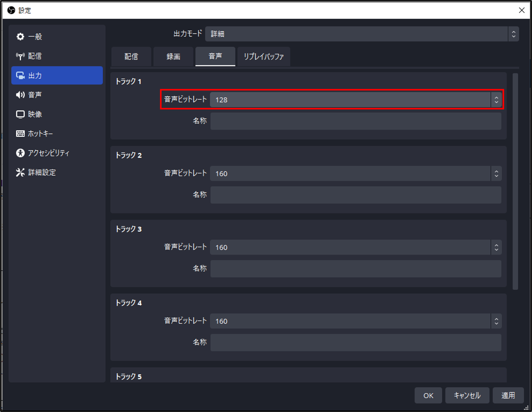Open Track 4 audio bitrate dropdown arrow
Viewport: 532px width, 412px height.
point(496,321)
